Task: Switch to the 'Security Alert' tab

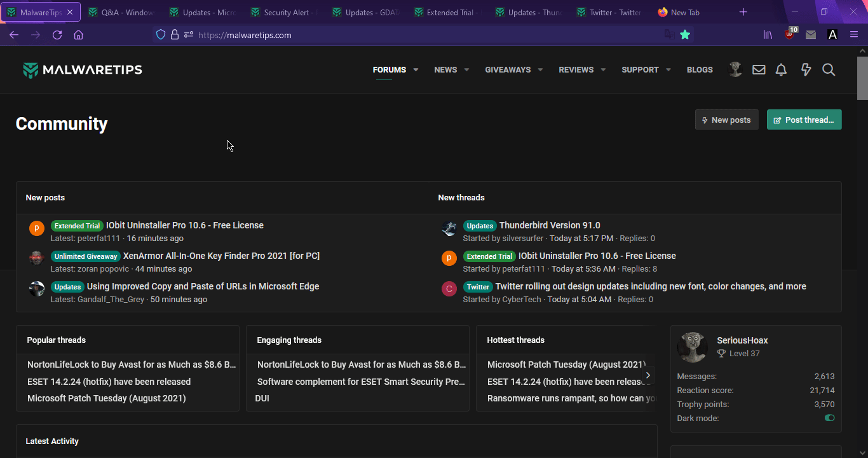Action: tap(285, 12)
